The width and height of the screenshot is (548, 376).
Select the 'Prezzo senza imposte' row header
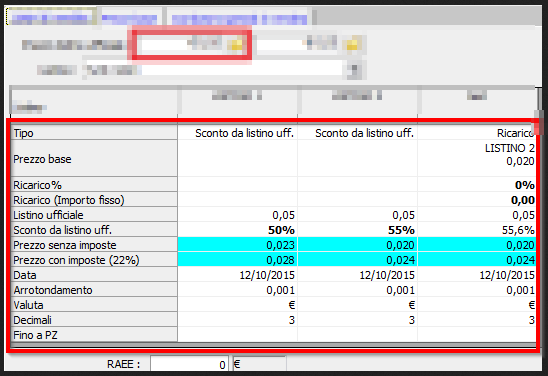(x=94, y=245)
